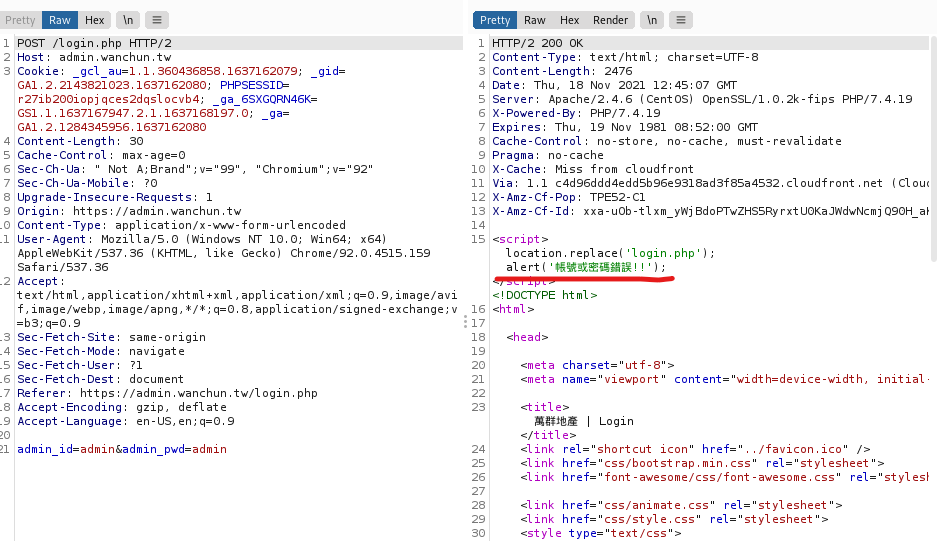The image size is (937, 541).
Task: Click the 'Sec-Ch-Ua-Mobile: ?0' header
Action: (87, 184)
